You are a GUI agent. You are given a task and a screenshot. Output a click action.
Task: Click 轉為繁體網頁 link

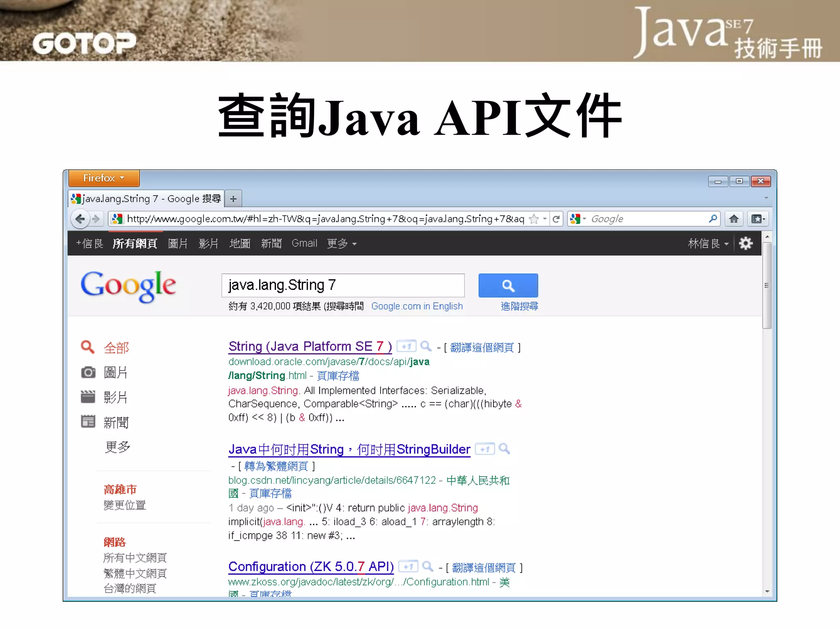click(x=276, y=466)
